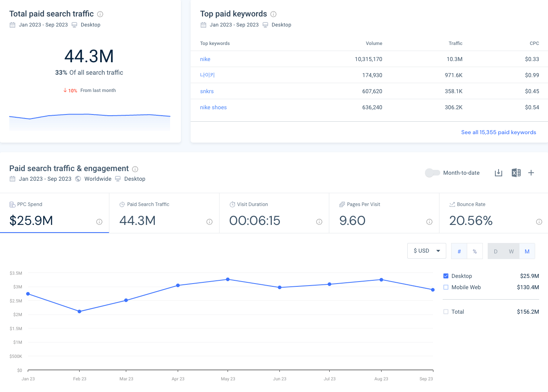Click the CPC column header
548x392 pixels.
(x=534, y=43)
